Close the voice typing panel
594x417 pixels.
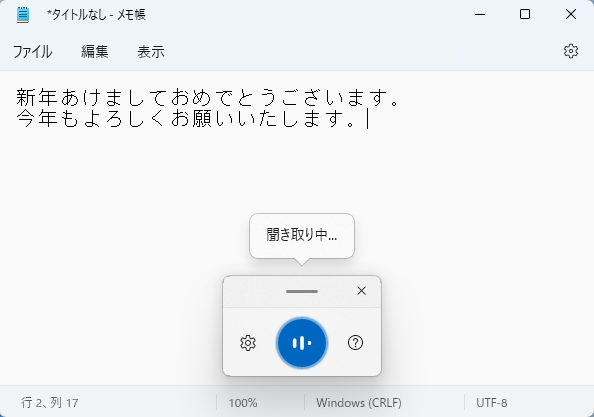point(361,291)
